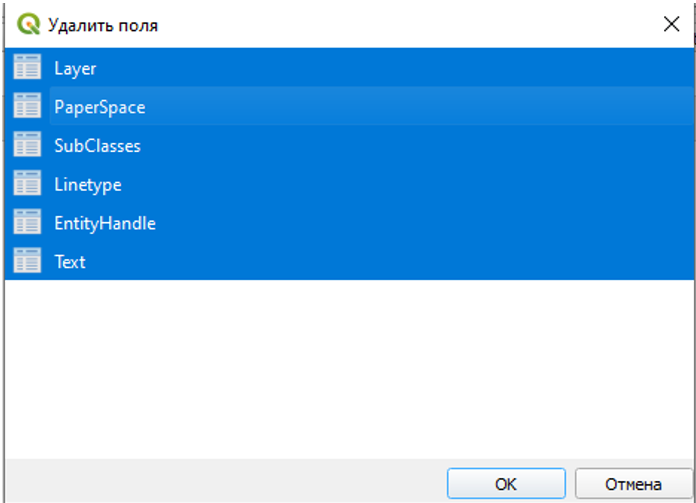696x503 pixels.
Task: Click the table icon beside Layer
Action: tap(27, 68)
